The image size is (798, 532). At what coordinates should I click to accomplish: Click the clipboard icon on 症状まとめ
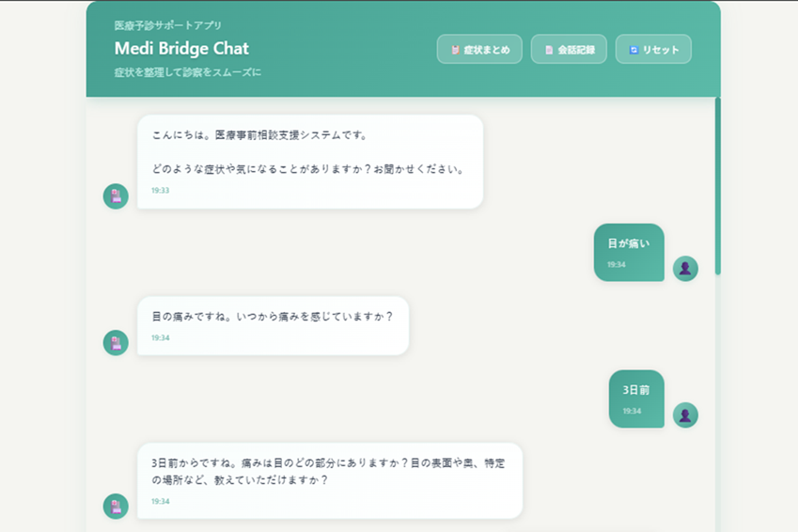point(455,50)
